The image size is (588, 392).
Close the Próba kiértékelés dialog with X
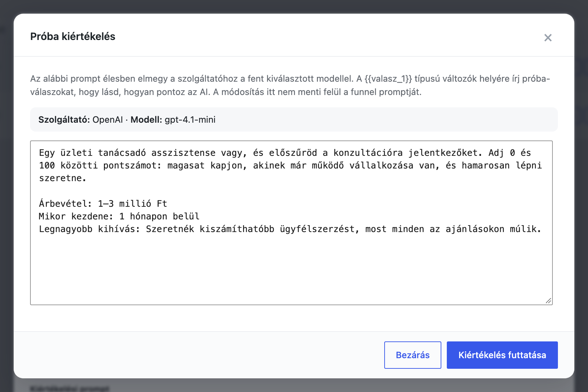point(548,38)
